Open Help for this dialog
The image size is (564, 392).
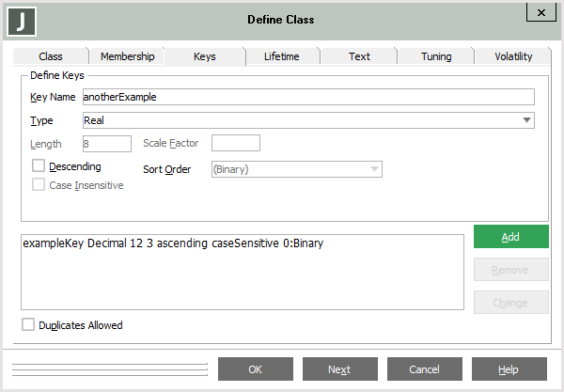[509, 369]
